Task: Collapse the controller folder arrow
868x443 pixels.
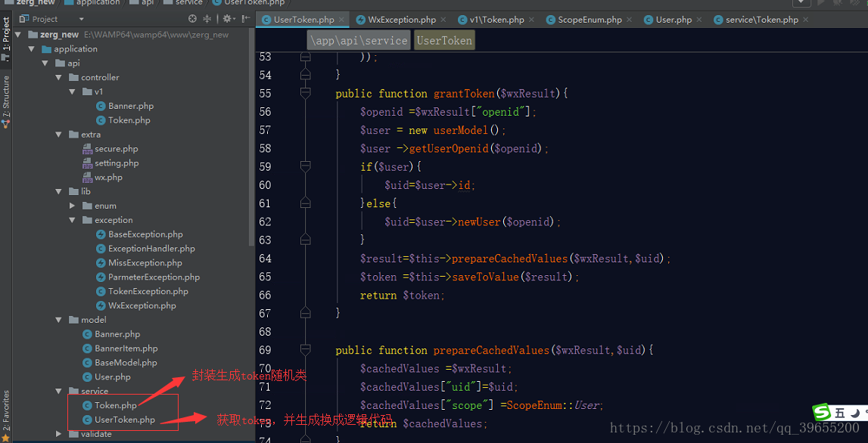Action: pyautogui.click(x=59, y=77)
